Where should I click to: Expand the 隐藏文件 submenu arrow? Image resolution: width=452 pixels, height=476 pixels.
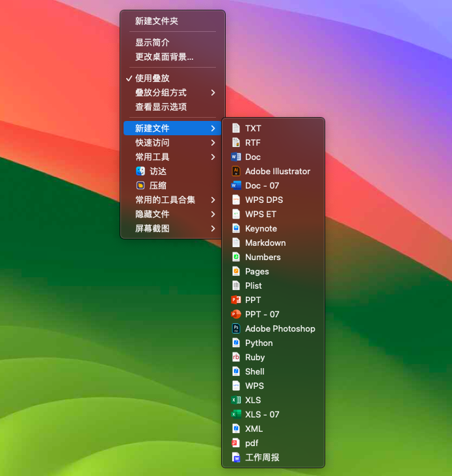pyautogui.click(x=213, y=214)
